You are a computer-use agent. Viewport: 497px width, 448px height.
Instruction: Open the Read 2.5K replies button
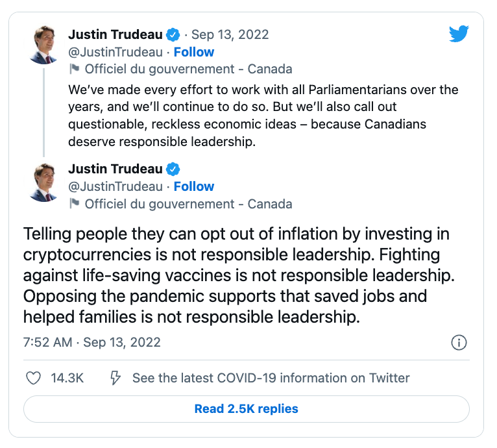[x=247, y=409]
